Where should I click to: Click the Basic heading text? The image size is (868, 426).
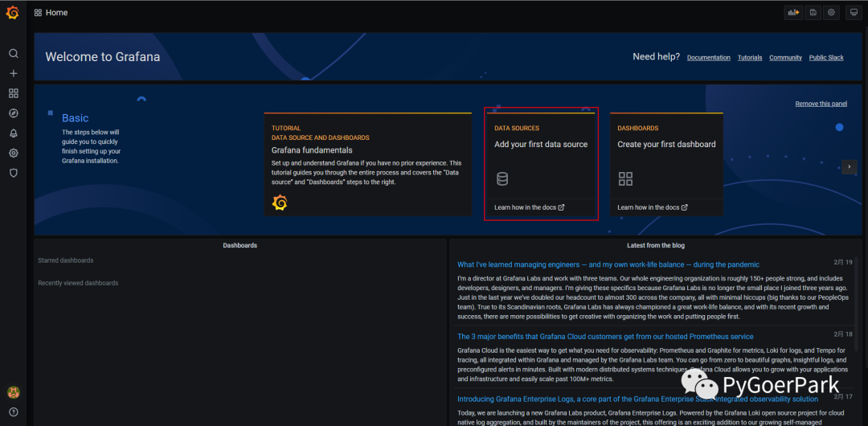point(76,118)
